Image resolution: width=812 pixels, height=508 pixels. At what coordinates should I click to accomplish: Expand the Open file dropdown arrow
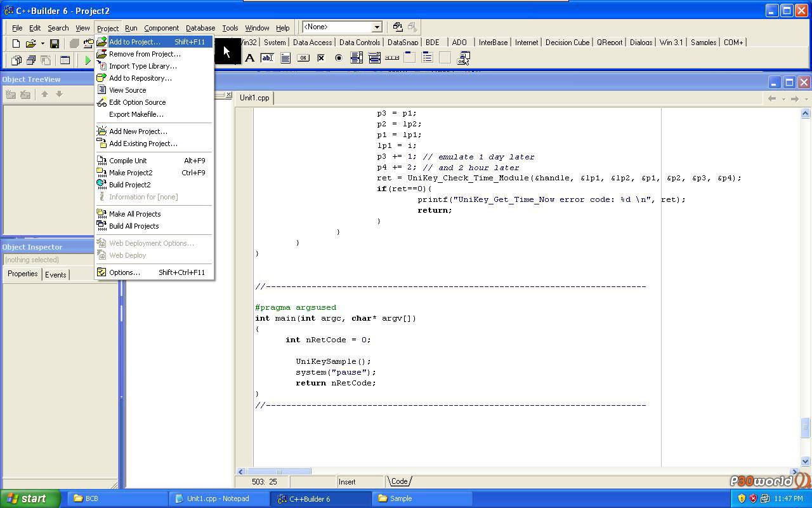click(x=43, y=44)
